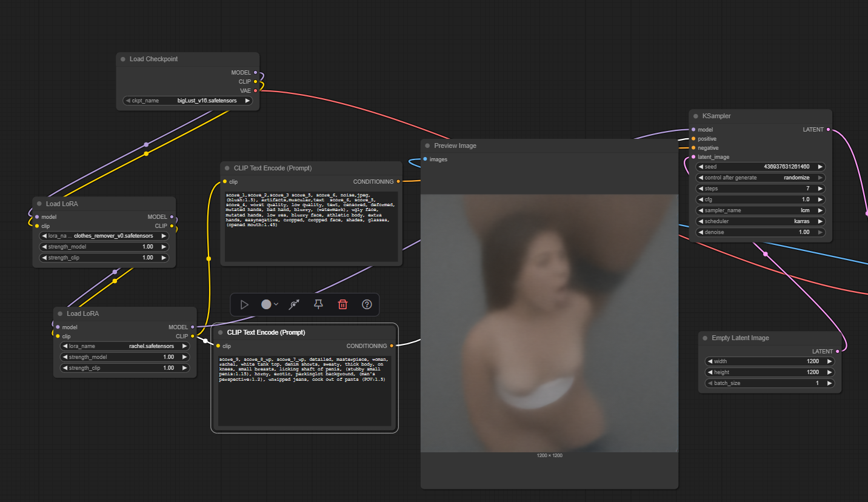Click CONDITIONING output port of highlighted CLIP Text Encode
The image size is (868, 502).
coord(392,346)
